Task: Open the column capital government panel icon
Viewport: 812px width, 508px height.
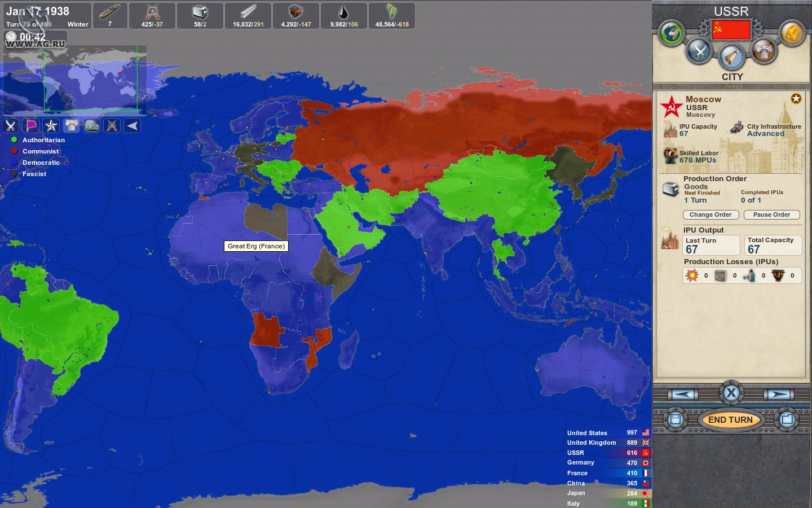Action: [x=764, y=51]
